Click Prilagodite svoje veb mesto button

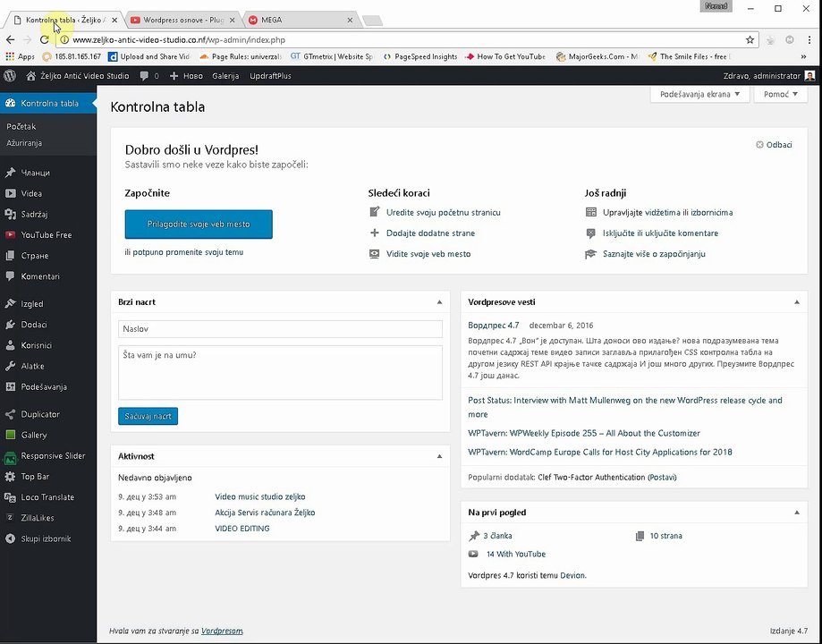point(199,225)
